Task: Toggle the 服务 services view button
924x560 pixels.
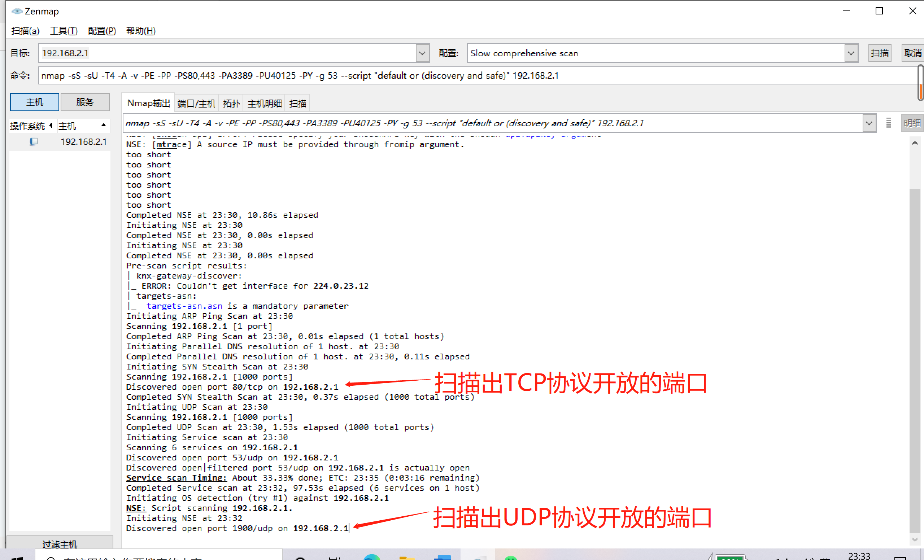Action: (x=85, y=102)
